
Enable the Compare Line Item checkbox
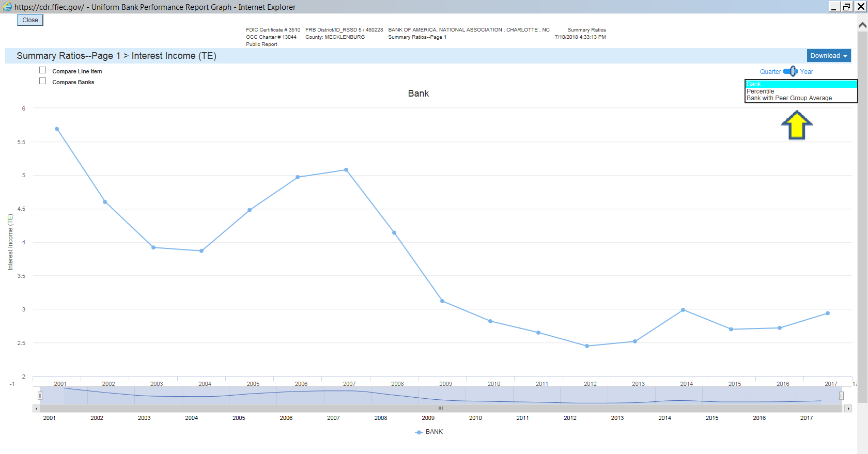43,70
